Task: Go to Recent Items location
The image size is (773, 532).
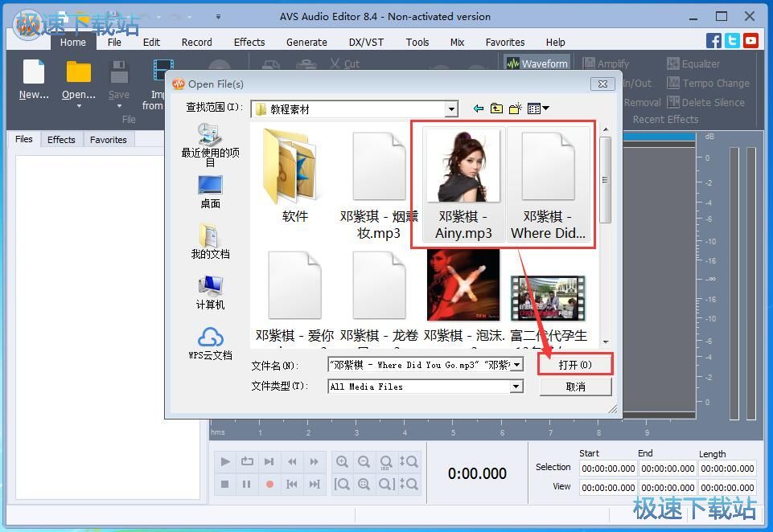Action: 210,145
